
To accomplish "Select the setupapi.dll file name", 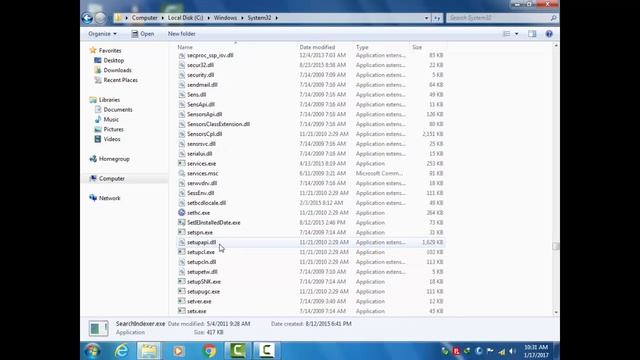I will click(202, 242).
